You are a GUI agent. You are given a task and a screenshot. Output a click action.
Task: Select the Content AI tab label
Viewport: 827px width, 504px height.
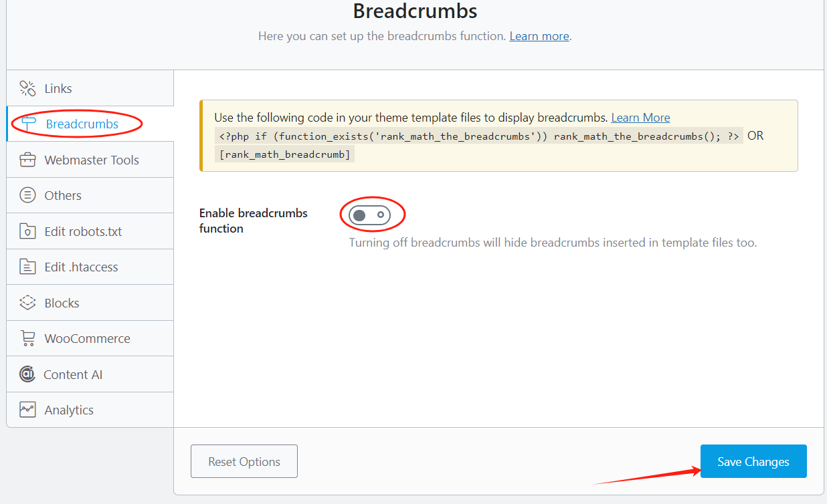(73, 374)
